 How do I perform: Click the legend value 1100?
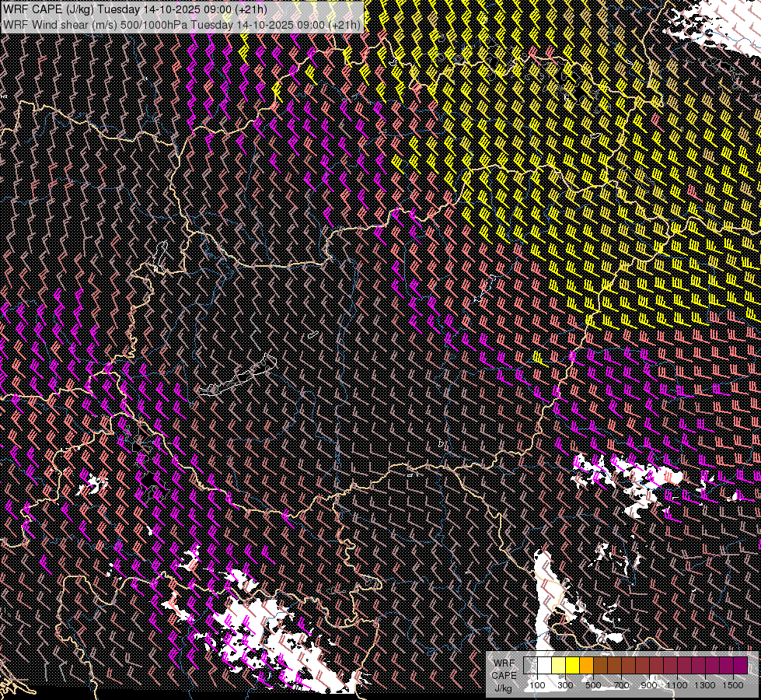pyautogui.click(x=677, y=685)
